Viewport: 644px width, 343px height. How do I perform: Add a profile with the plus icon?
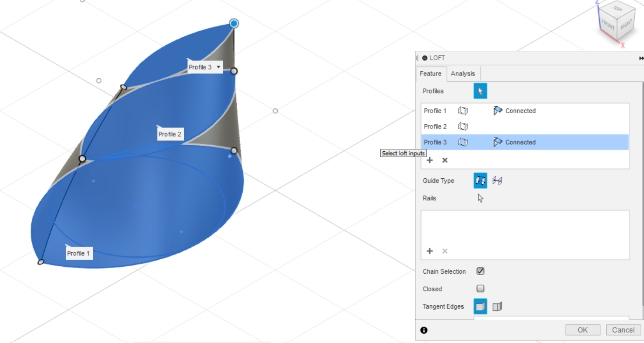pyautogui.click(x=430, y=160)
